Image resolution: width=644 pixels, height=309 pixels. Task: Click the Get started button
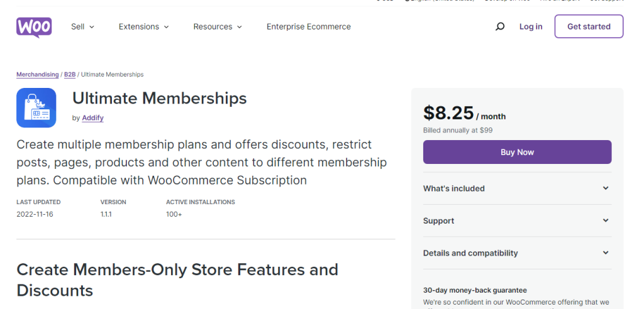[x=589, y=26]
